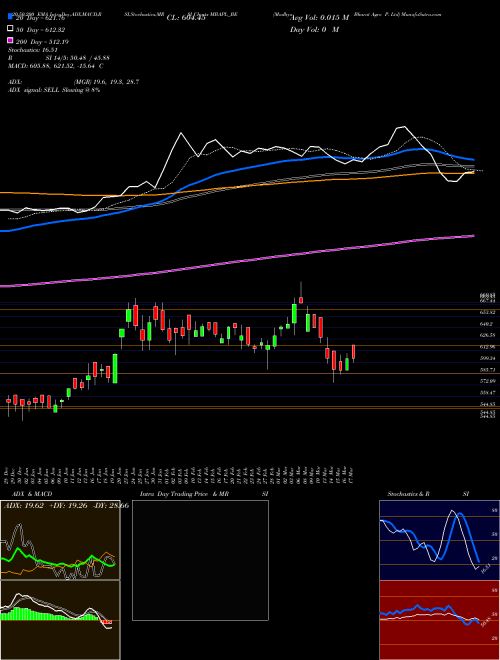
Task: Click the 572.09 price axis label
Action: tap(487, 381)
